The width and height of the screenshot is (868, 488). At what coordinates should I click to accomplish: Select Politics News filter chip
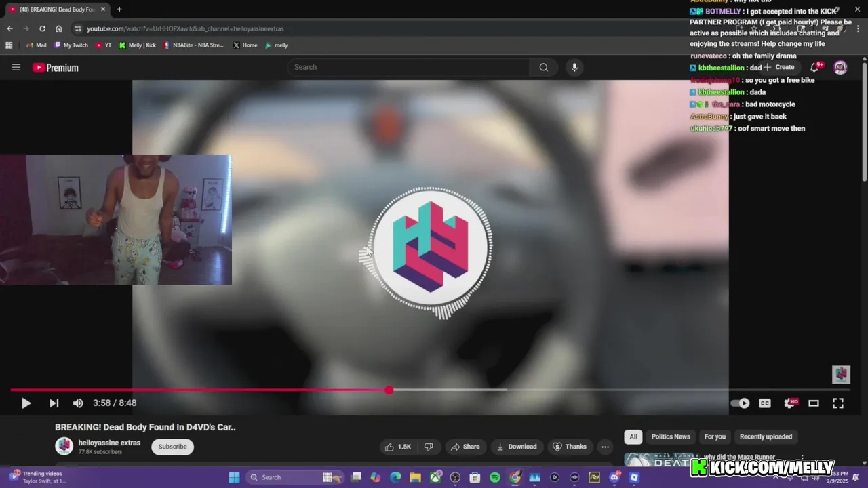click(x=671, y=436)
